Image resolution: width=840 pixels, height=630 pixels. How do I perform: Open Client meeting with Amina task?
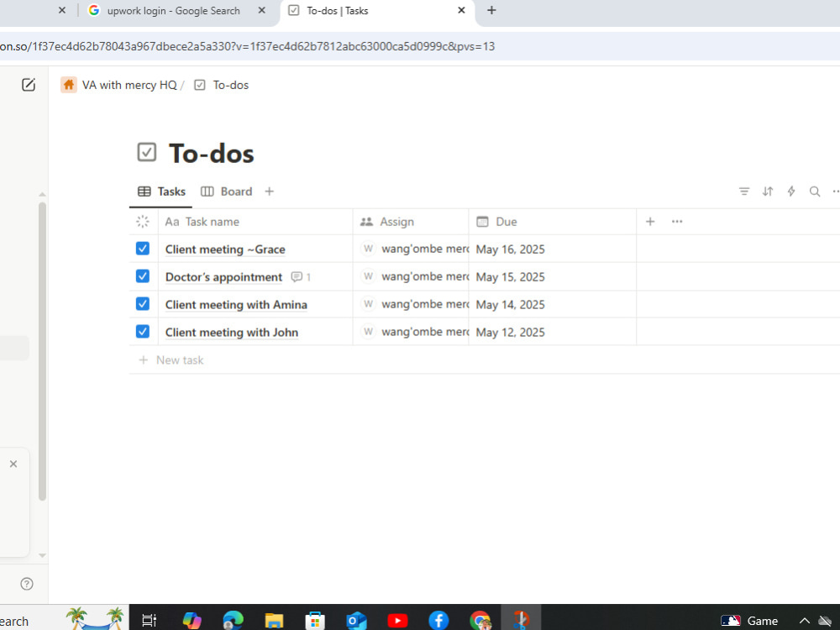coord(236,305)
